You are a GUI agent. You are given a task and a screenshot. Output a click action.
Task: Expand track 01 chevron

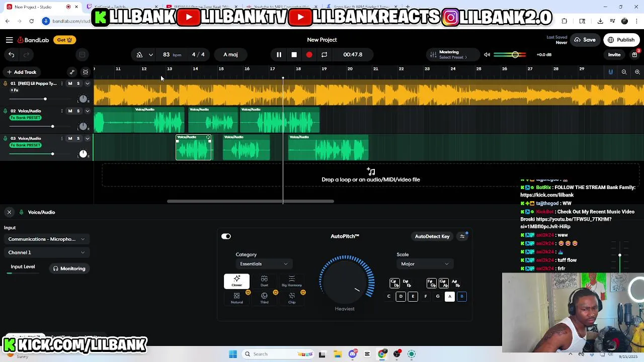[87, 83]
